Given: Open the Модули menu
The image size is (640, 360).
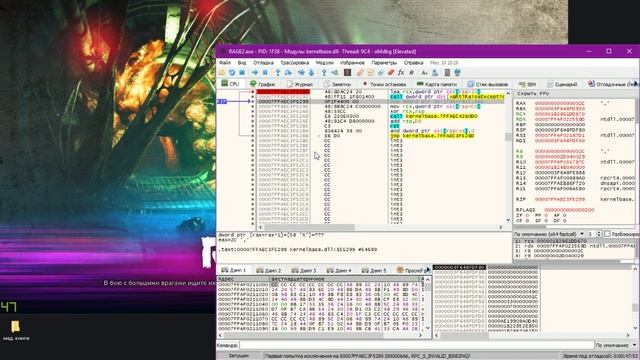Looking at the screenshot, I should [x=324, y=63].
